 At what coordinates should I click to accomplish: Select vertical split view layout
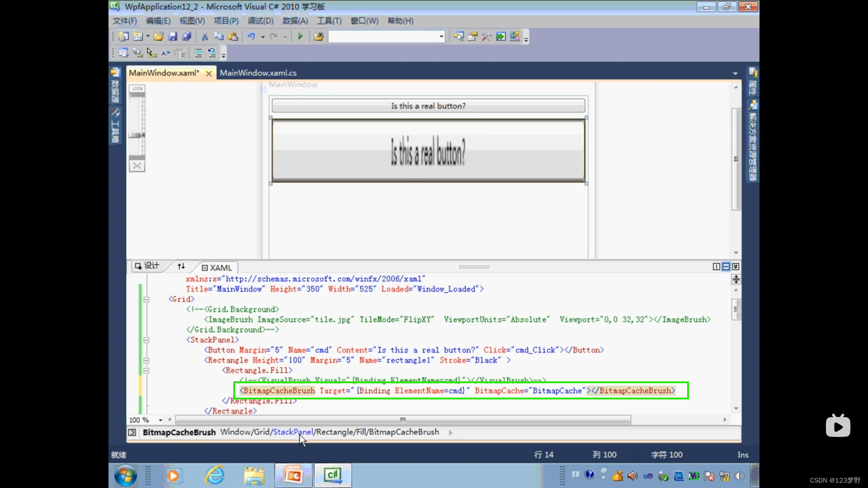(716, 267)
